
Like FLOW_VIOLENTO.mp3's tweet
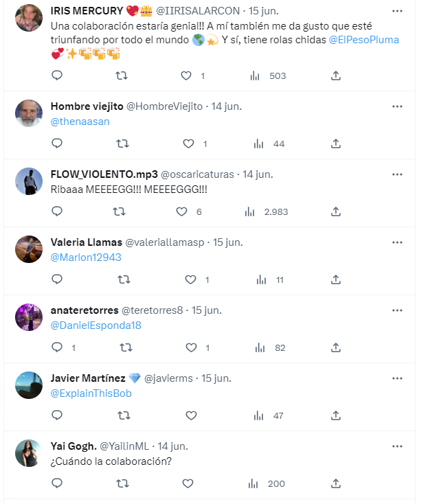pos(182,211)
